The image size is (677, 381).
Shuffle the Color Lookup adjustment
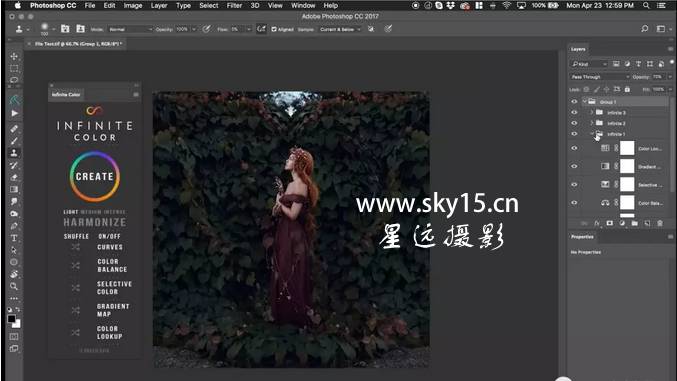pyautogui.click(x=76, y=333)
